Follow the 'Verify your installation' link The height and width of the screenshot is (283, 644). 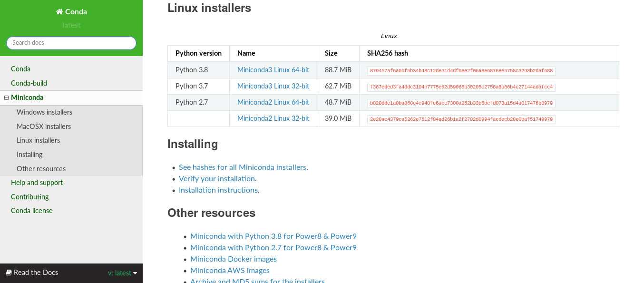click(x=217, y=179)
